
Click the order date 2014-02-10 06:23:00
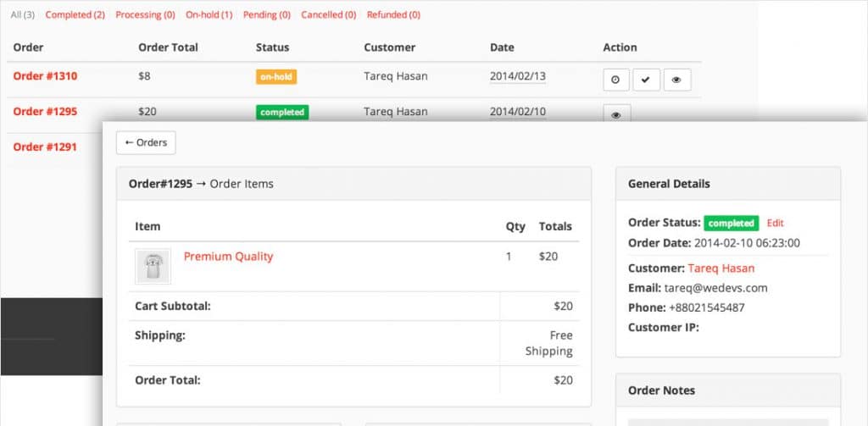tap(747, 243)
